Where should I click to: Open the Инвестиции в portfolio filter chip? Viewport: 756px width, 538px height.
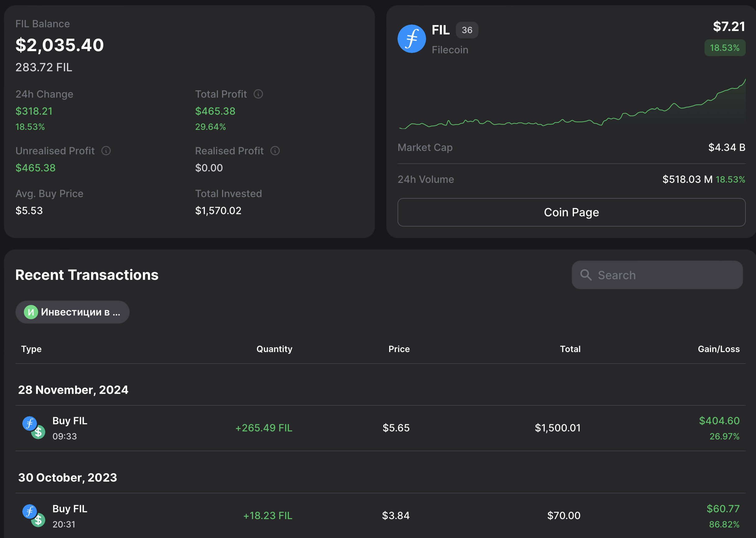click(72, 312)
